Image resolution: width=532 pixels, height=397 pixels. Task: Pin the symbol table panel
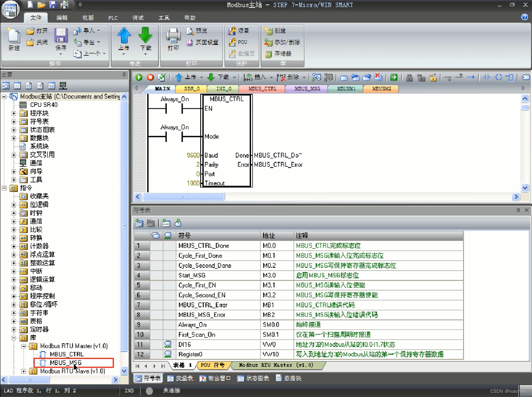point(518,210)
